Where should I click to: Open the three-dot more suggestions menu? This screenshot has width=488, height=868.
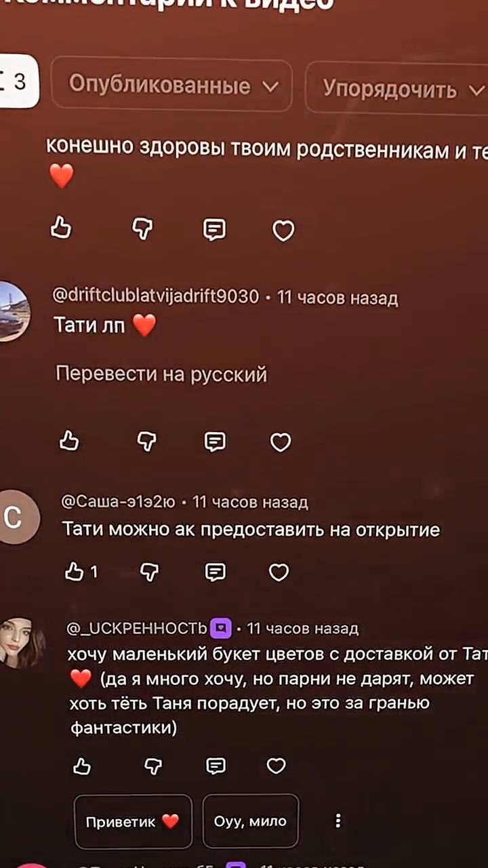click(x=338, y=821)
